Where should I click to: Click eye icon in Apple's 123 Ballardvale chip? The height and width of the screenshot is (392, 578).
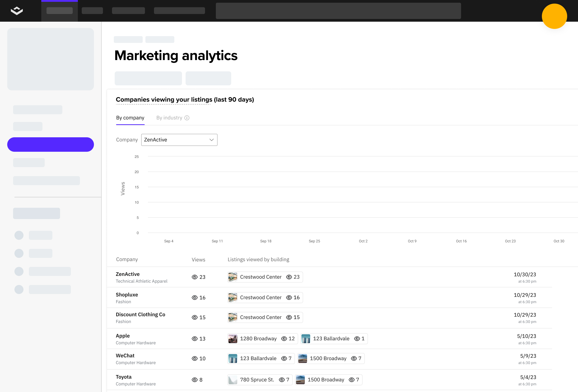tap(357, 338)
